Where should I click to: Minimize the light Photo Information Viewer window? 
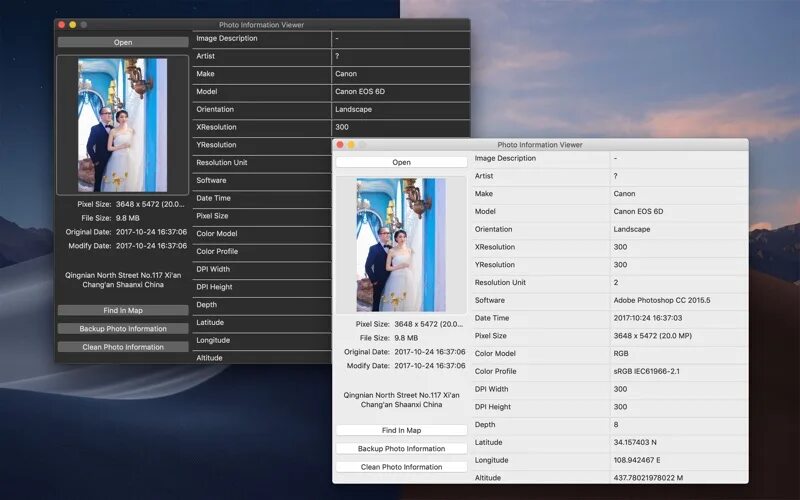tap(351, 144)
